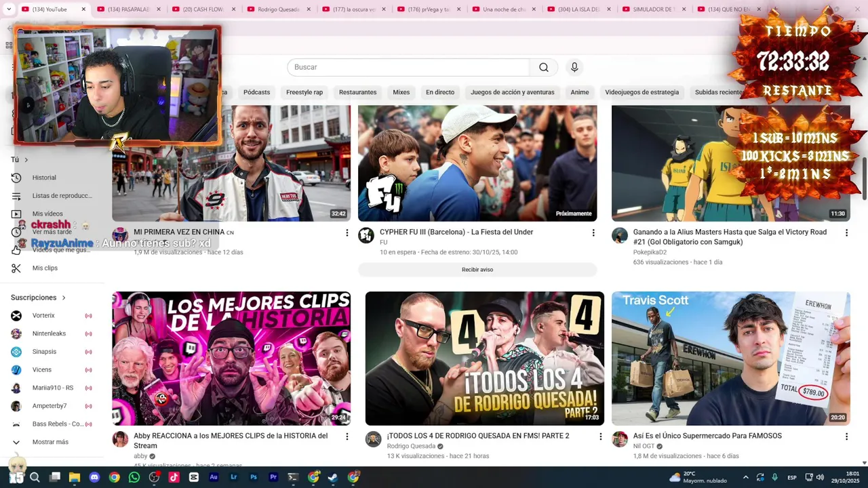Show hidden system tray icons
The image size is (868, 488).
746,477
